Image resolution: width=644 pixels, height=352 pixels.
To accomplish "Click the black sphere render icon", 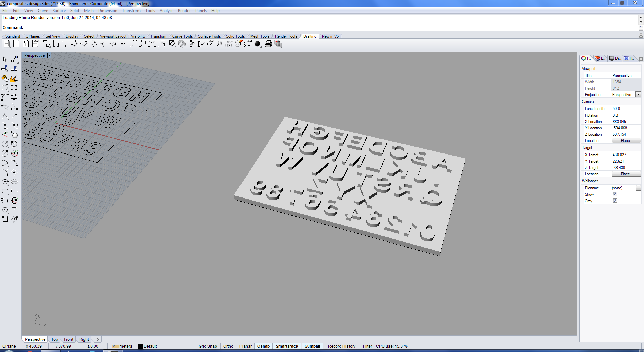I will (257, 44).
